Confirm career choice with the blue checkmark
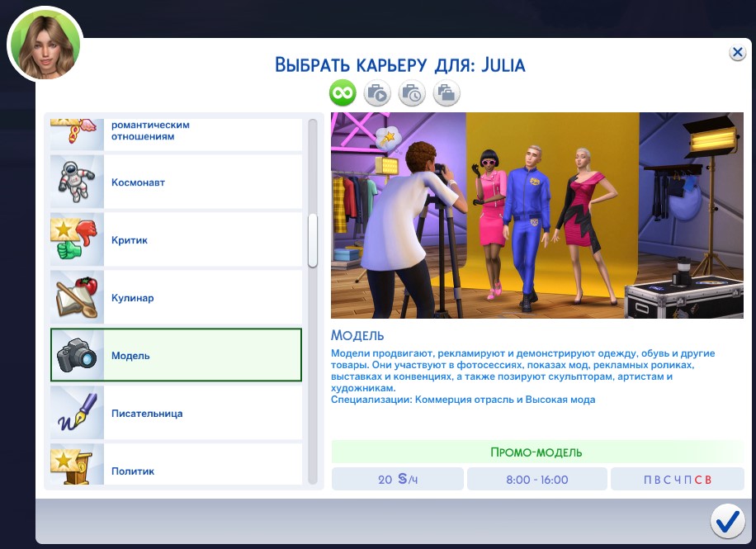756x549 pixels. pos(727,521)
